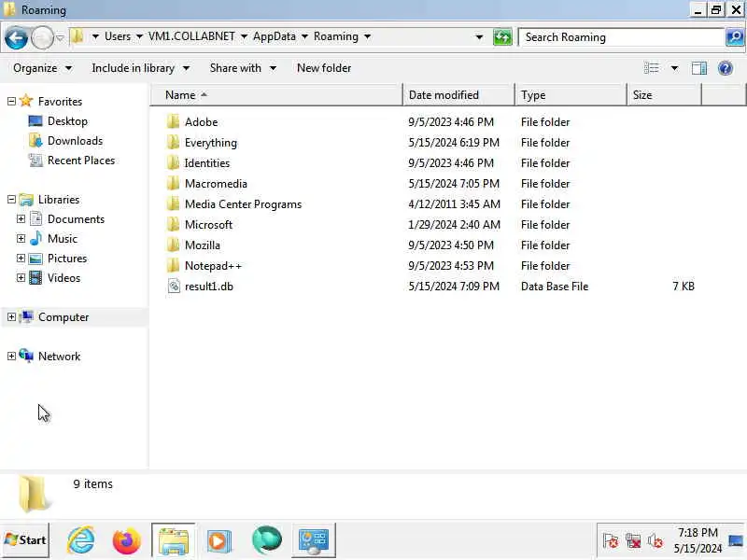The image size is (747, 560).
Task: Open the Help icon
Action: (x=726, y=68)
